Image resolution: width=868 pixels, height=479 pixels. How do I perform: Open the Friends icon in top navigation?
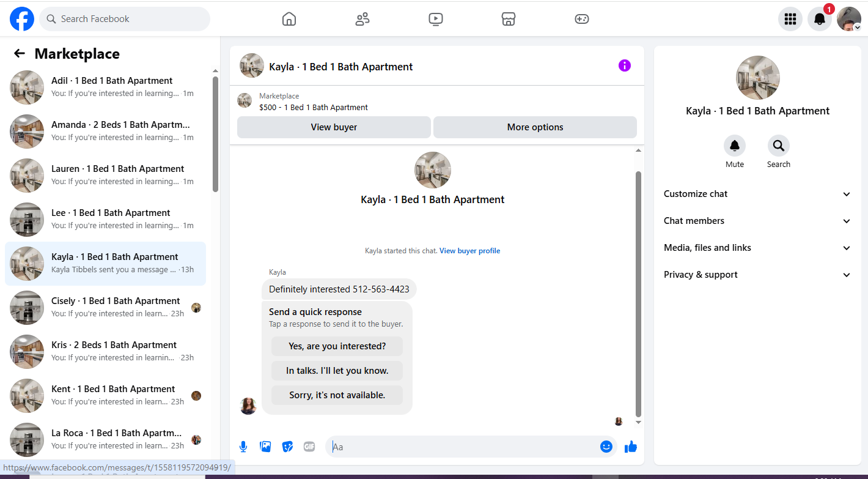[362, 19]
